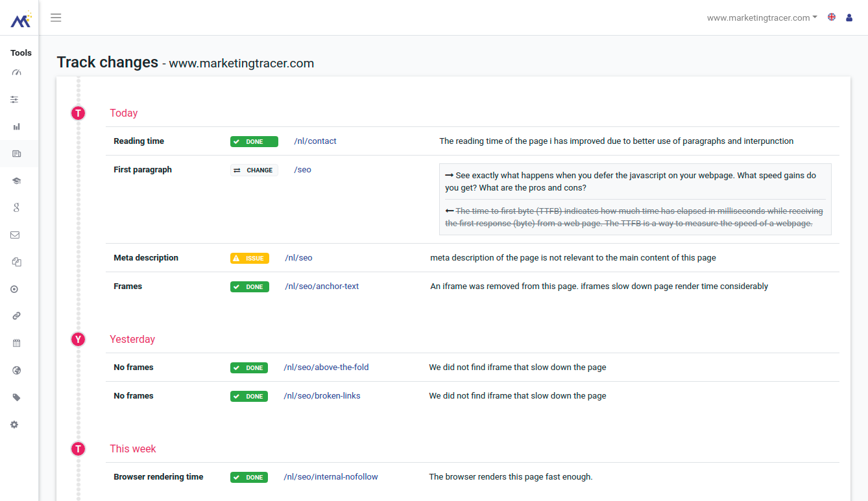Viewport: 868px width, 501px height.
Task: Open the speedometer dashboard tool
Action: click(16, 73)
